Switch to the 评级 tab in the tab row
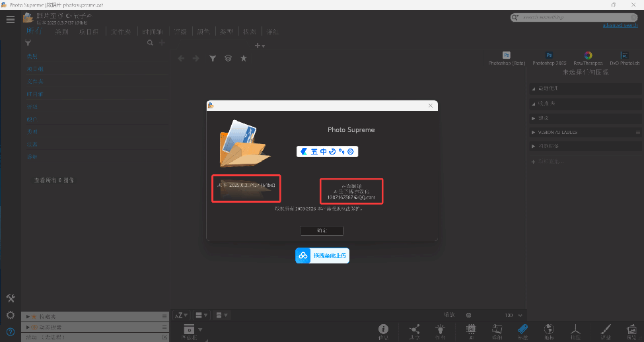This screenshot has width=644, height=342. point(180,32)
